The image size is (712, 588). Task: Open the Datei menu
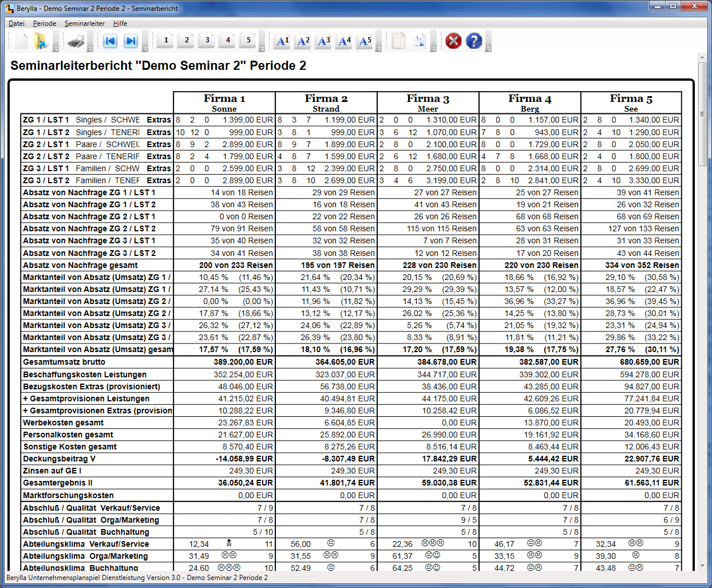click(x=17, y=23)
